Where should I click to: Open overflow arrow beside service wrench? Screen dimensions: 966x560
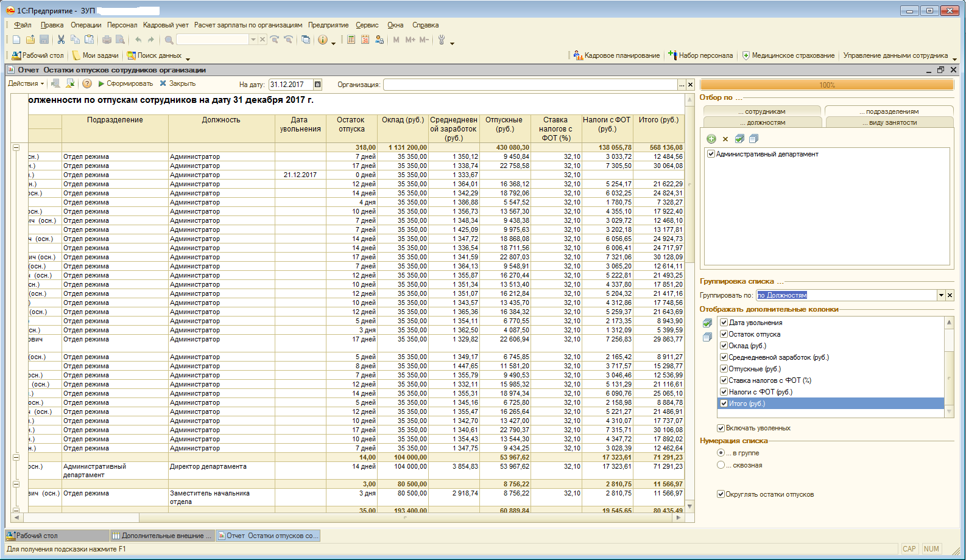(452, 43)
